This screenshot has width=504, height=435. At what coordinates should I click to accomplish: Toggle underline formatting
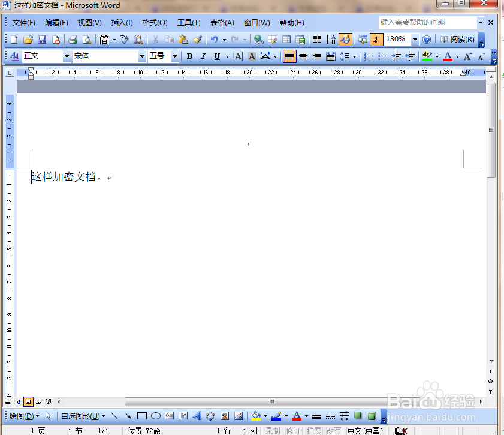pos(216,56)
